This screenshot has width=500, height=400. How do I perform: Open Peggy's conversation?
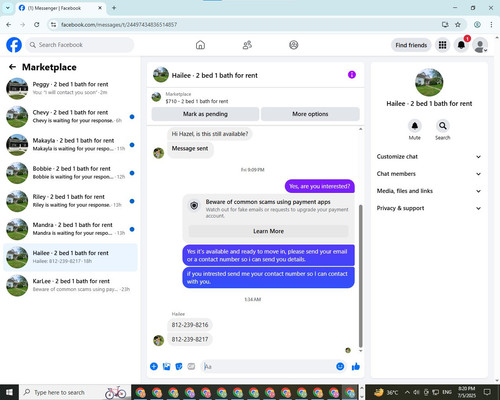click(70, 88)
